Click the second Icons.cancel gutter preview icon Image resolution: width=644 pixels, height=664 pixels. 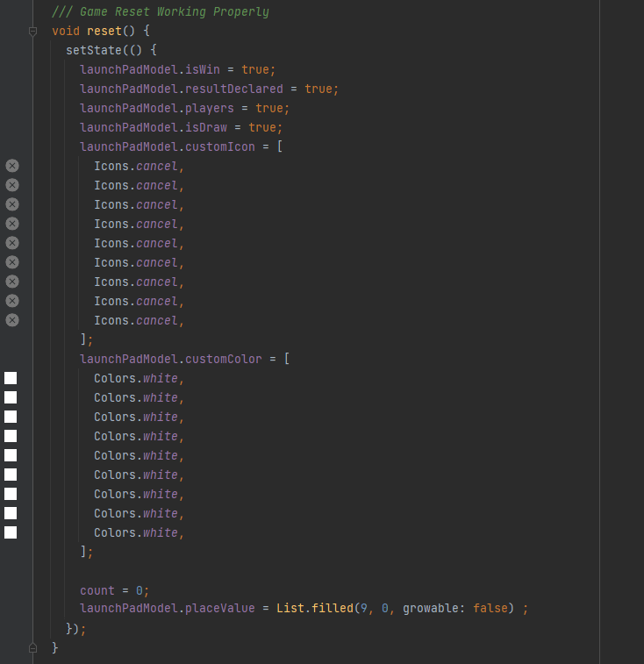[12, 185]
